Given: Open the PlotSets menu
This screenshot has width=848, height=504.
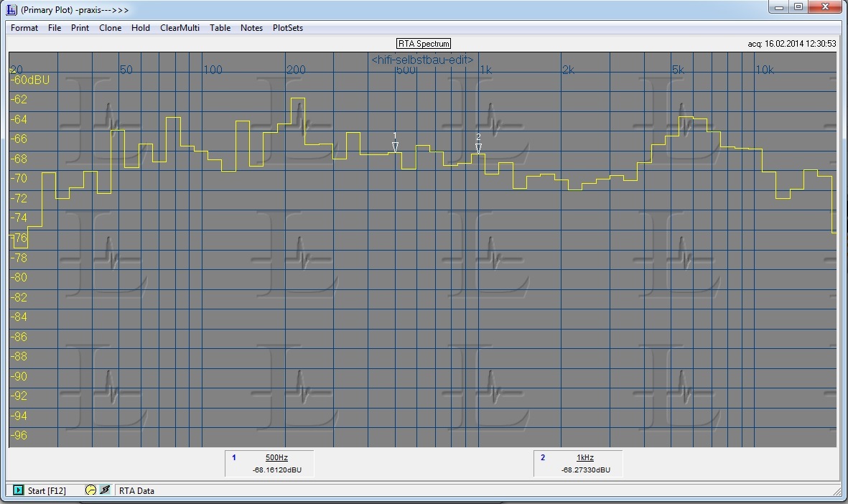Looking at the screenshot, I should click(x=288, y=28).
